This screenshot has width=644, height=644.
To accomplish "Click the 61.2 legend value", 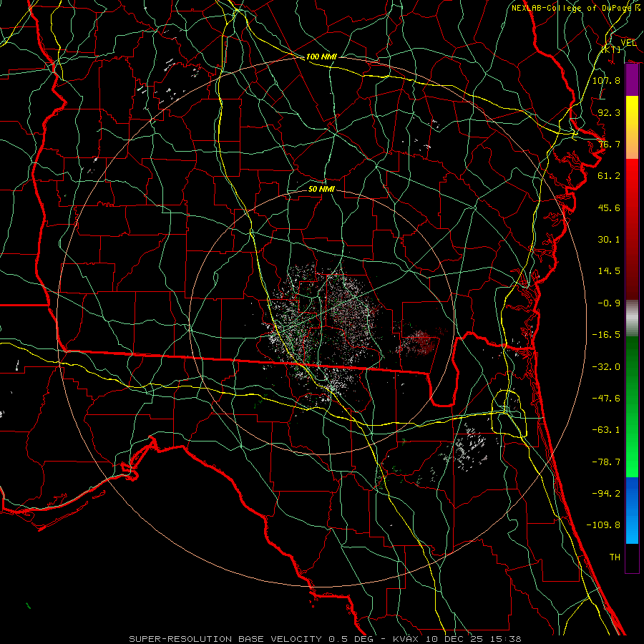I will coord(609,176).
